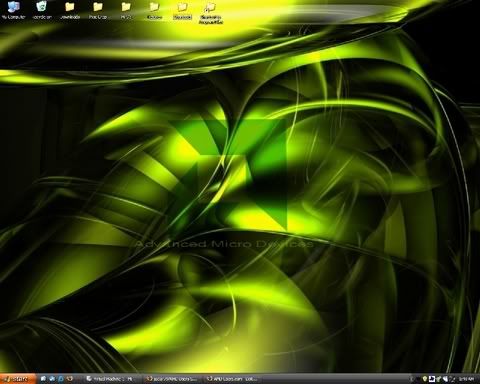Expand hidden system tray icons arrow
The height and width of the screenshot is (384, 480).
(x=411, y=379)
